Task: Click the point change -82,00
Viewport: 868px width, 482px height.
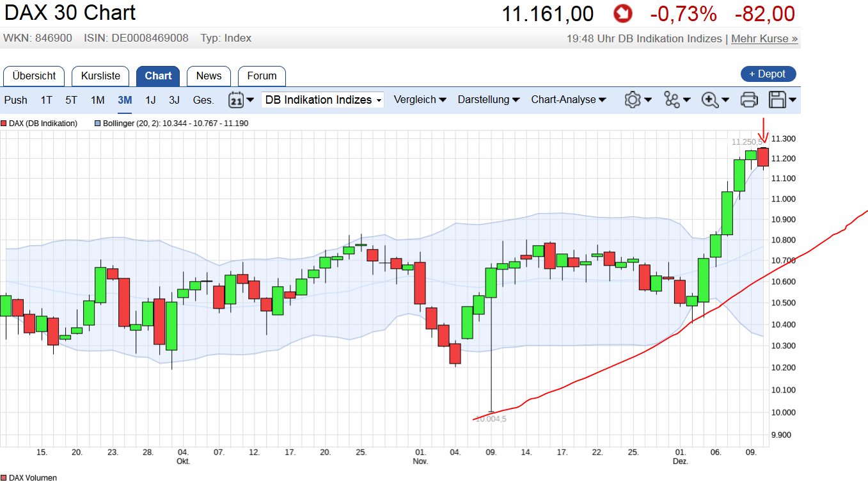Action: pos(765,13)
